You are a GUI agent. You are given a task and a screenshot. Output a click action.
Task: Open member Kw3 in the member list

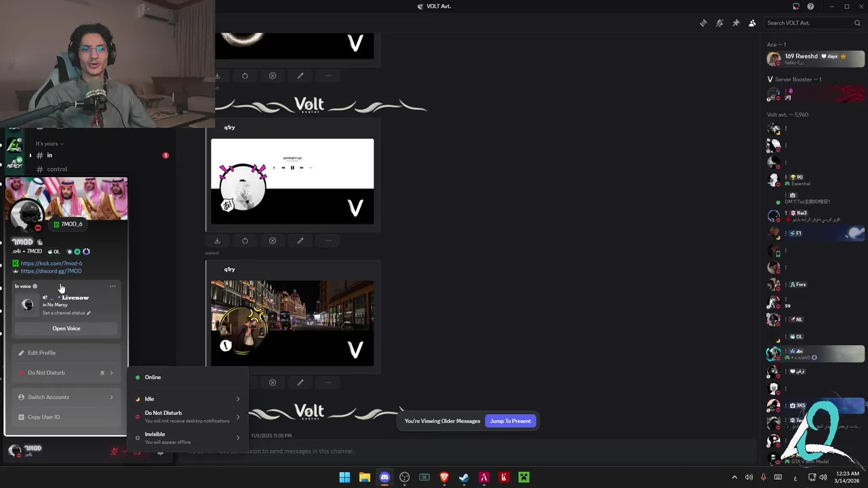pyautogui.click(x=816, y=216)
